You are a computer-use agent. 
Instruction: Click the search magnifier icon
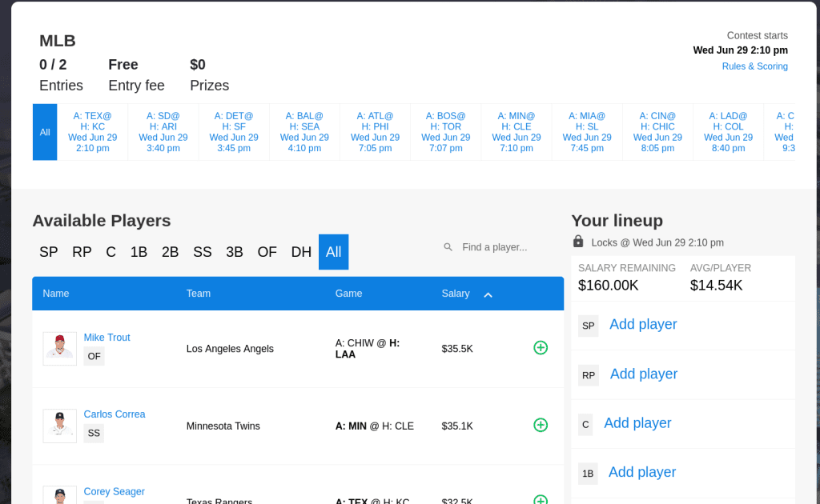448,247
